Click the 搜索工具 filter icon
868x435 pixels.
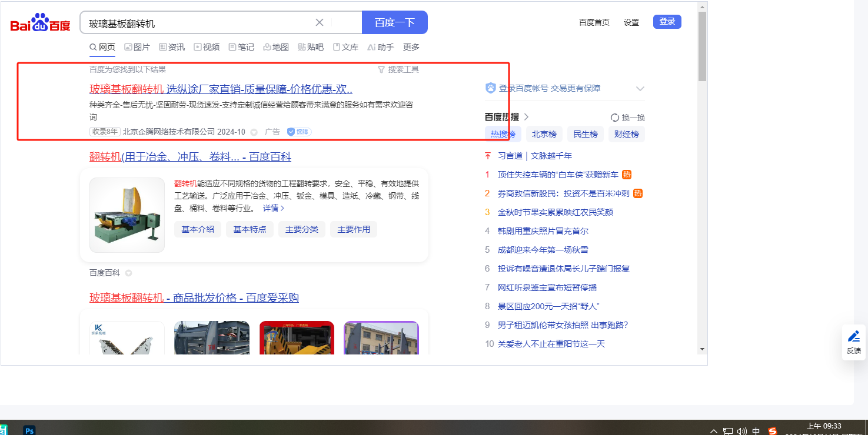pyautogui.click(x=381, y=69)
